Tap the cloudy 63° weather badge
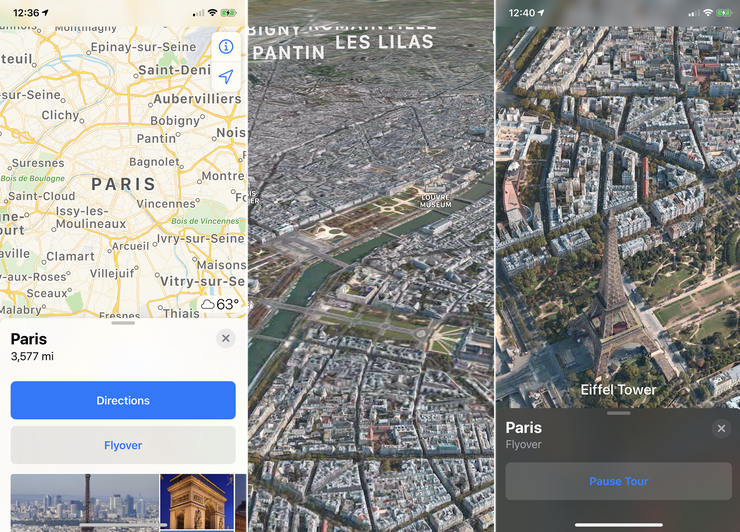Image resolution: width=740 pixels, height=532 pixels. (220, 304)
